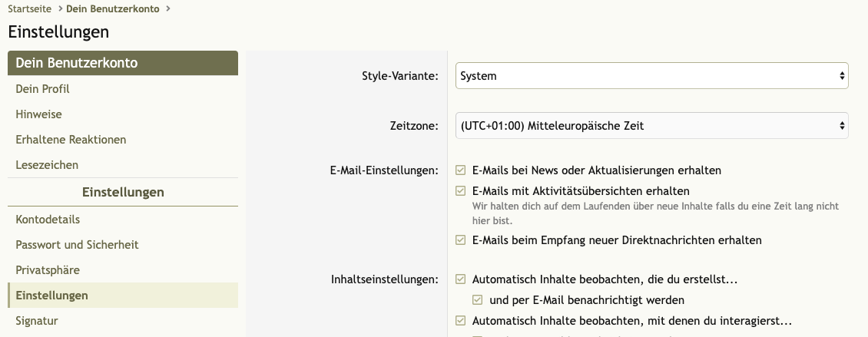Open Lesezeichen in sidebar

tap(47, 165)
